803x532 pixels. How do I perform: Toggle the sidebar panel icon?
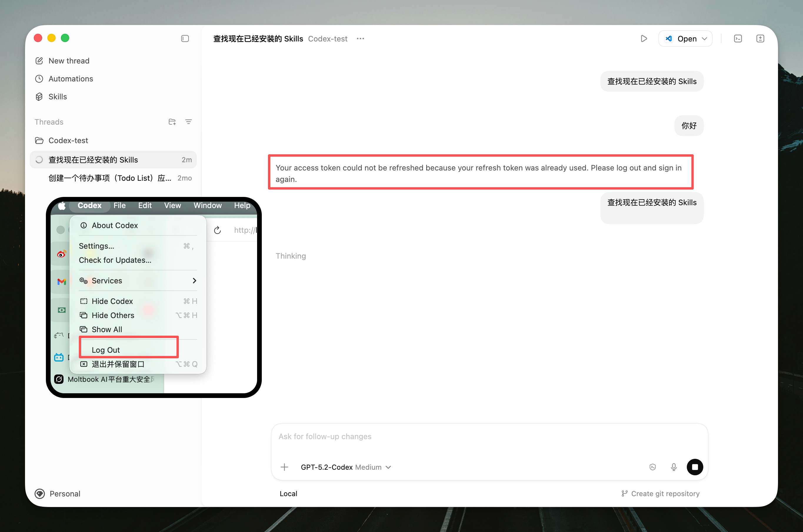(x=185, y=39)
